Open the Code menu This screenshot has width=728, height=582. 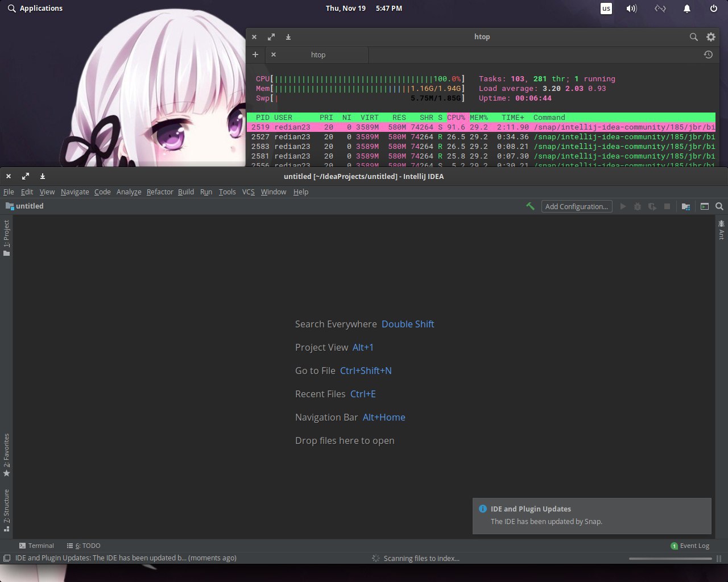(x=102, y=192)
